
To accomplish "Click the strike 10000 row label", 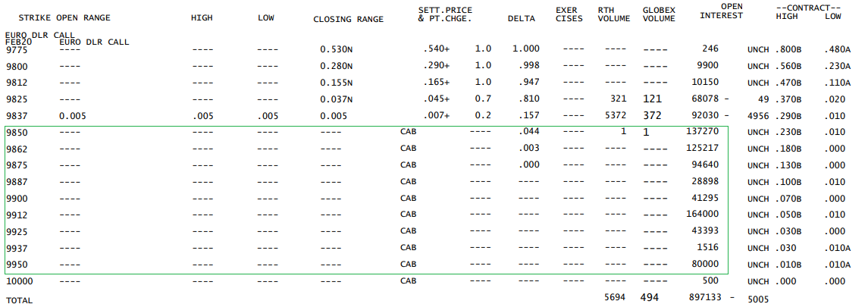I will tap(19, 280).
